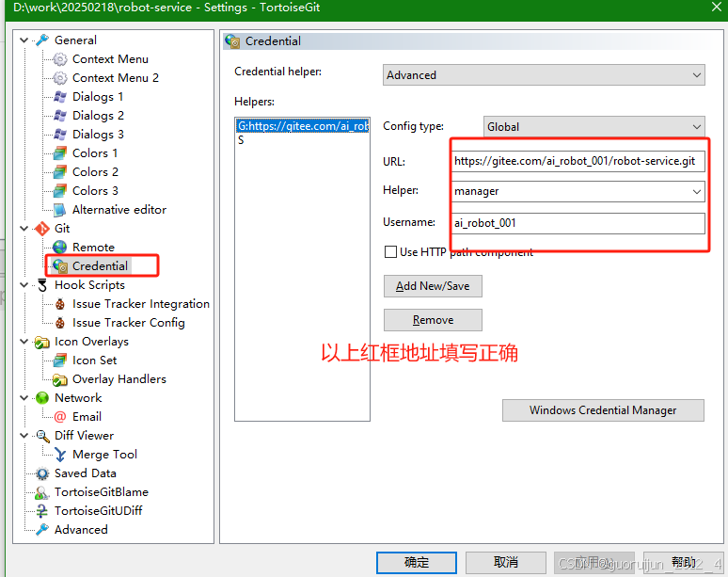Close the Settings window
This screenshot has width=728, height=577.
(717, 7)
